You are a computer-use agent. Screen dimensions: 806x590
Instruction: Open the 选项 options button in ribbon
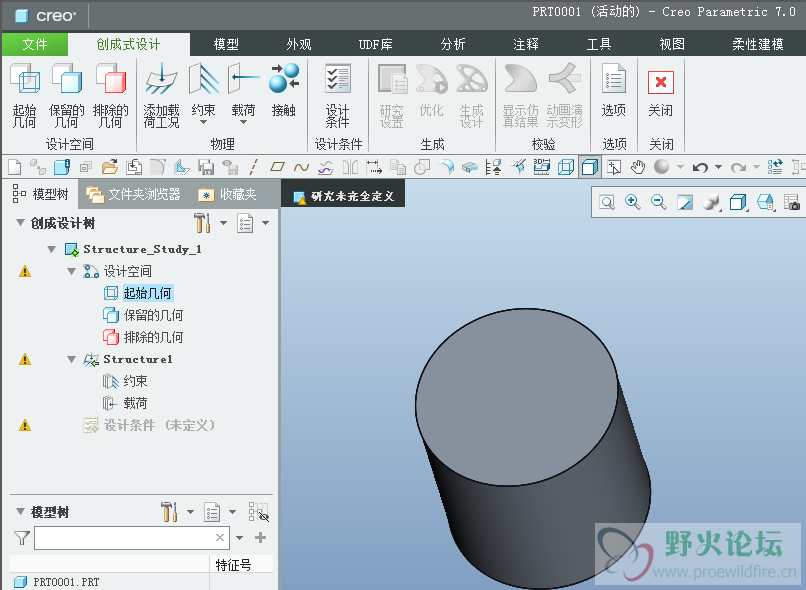point(614,90)
